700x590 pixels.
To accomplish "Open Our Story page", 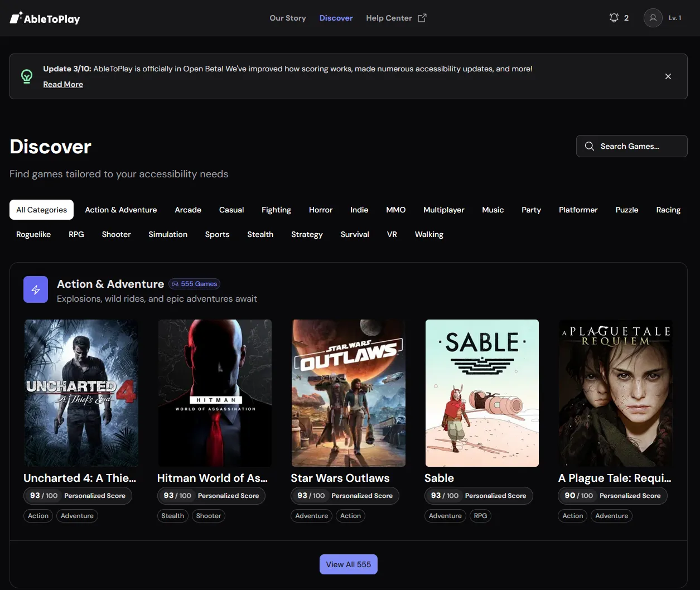I will (x=288, y=18).
